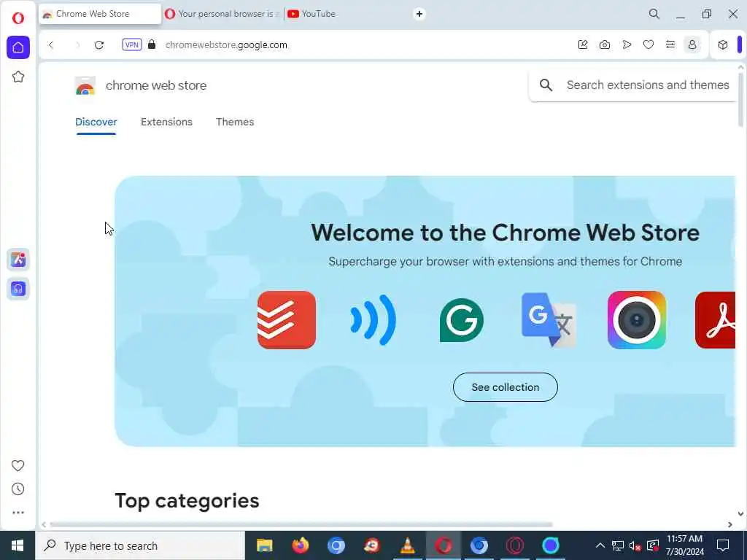747x560 pixels.
Task: Click the Google Translate extension icon
Action: [549, 320]
